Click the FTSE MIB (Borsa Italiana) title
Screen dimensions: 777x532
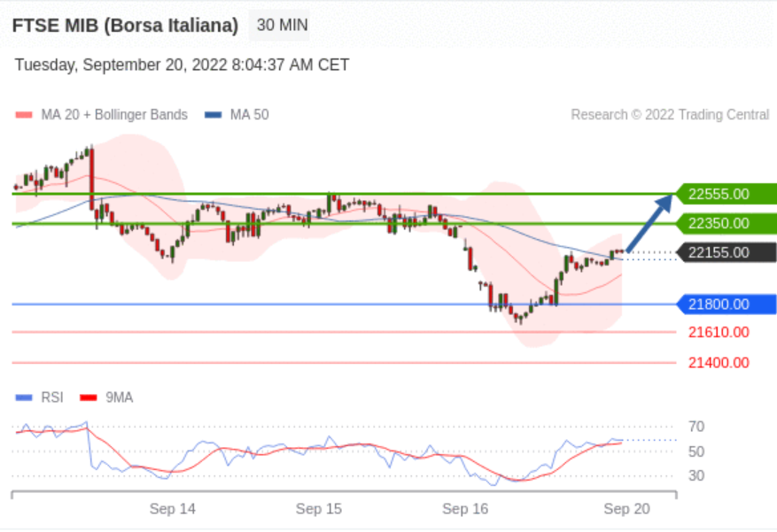pos(126,26)
